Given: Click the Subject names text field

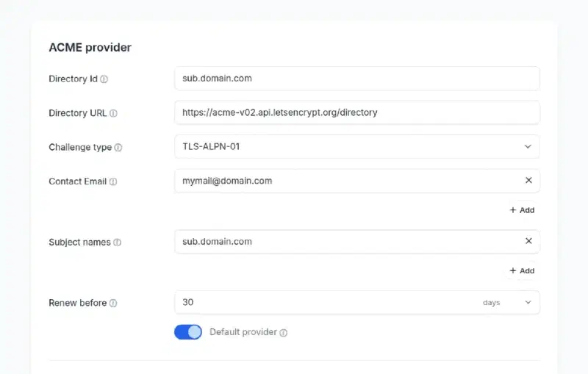Looking at the screenshot, I should (345, 242).
